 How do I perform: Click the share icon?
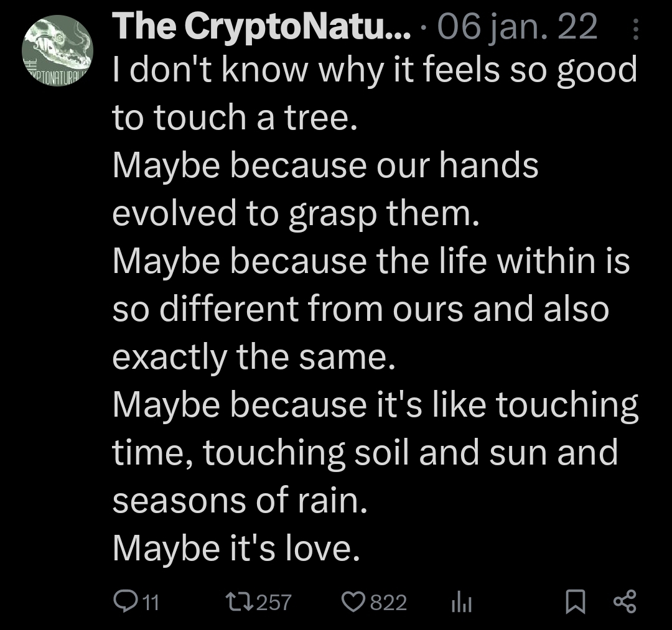pos(624,601)
